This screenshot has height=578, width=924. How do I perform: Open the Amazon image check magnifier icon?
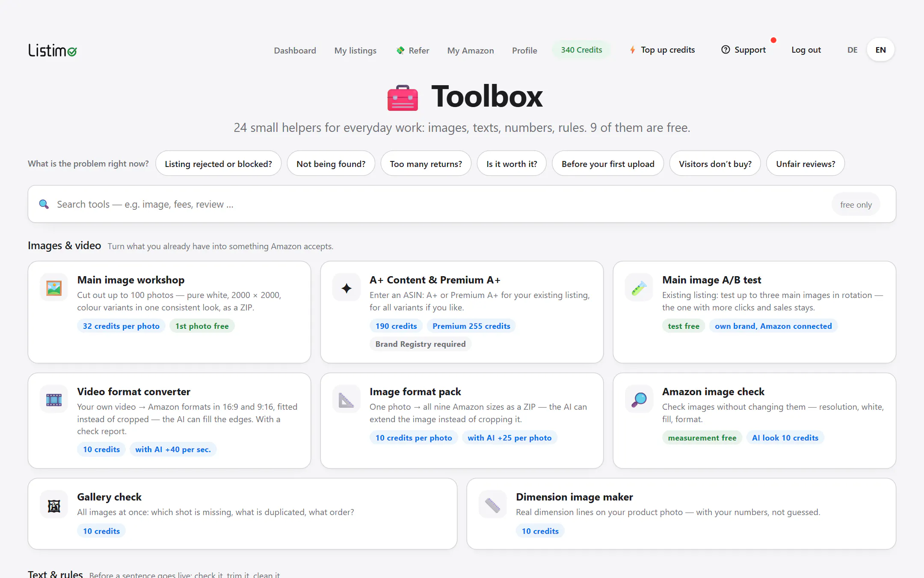[x=639, y=399]
